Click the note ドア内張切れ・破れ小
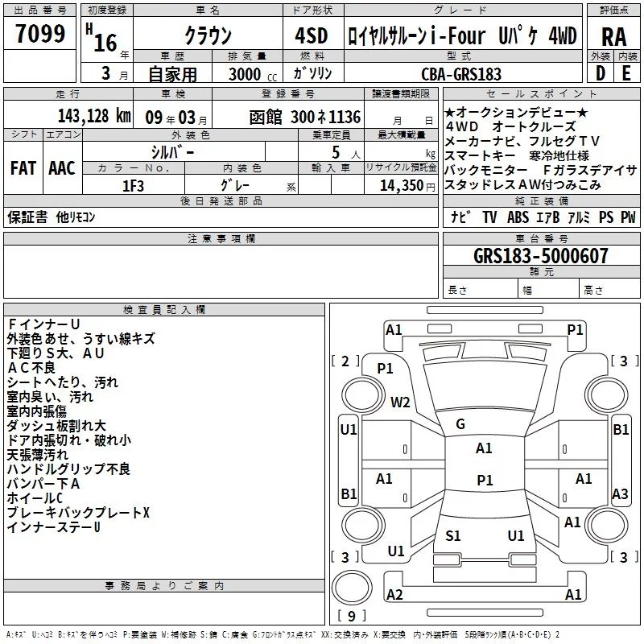 (x=69, y=440)
